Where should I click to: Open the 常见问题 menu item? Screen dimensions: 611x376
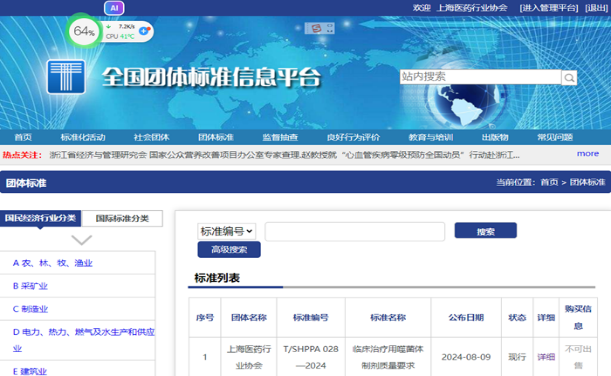(x=555, y=137)
